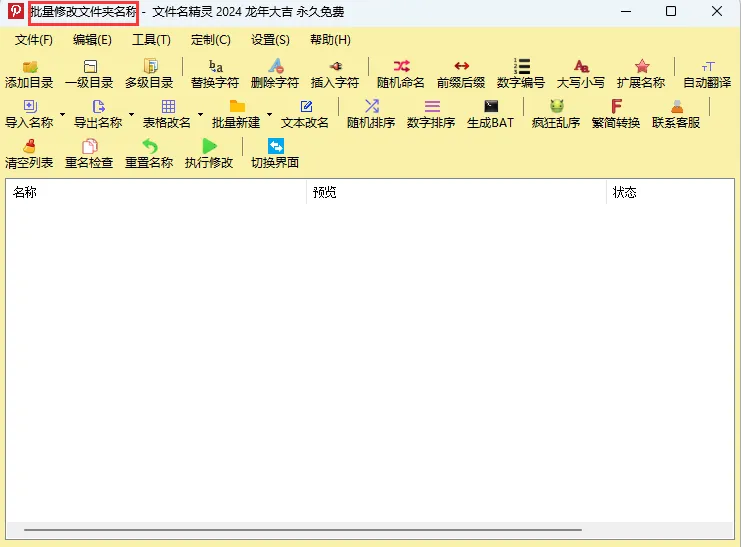741x547 pixels.
Task: Open the 繁简转换 conversion tool
Action: click(x=616, y=113)
